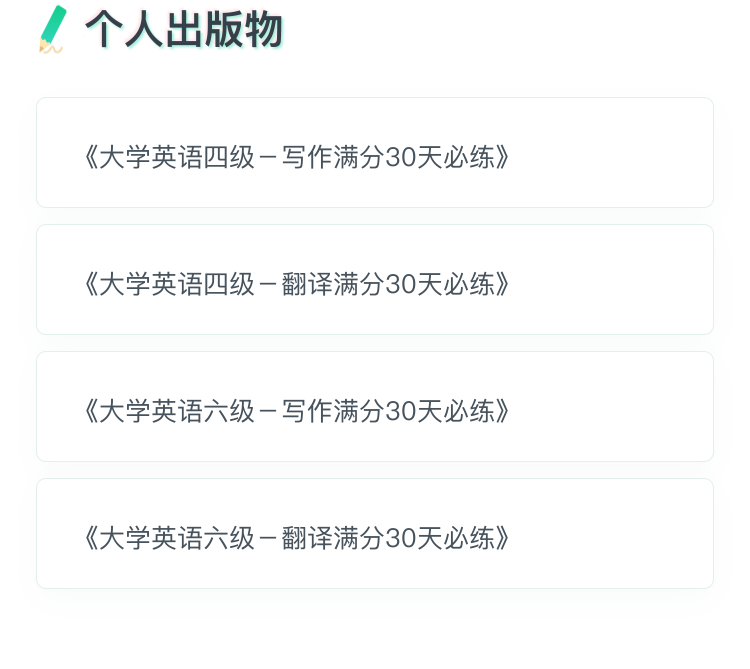Image resolution: width=750 pixels, height=669 pixels.
Task: Click 大学英语四级 text in the writing book title
Action: click(177, 157)
